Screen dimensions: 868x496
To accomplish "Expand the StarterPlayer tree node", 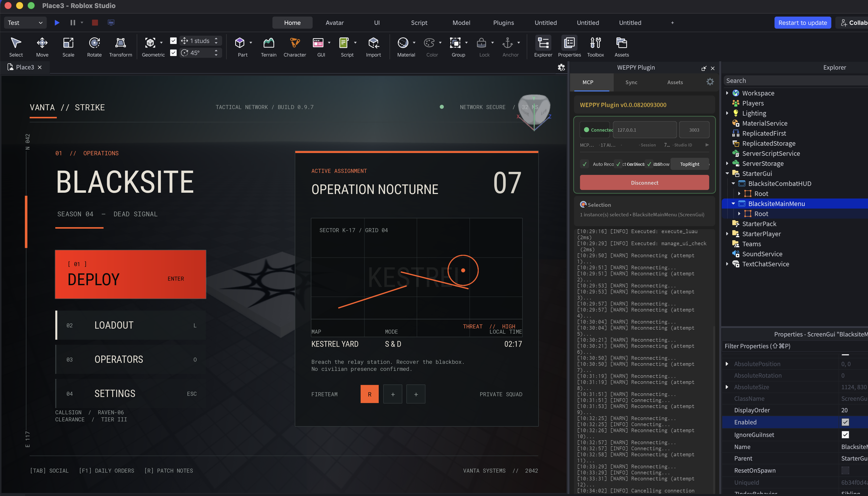I will pos(727,234).
